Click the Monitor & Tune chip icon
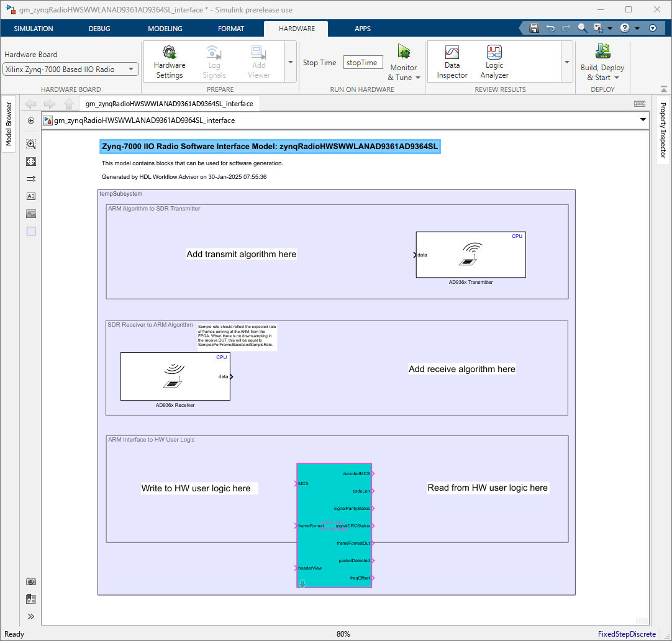This screenshot has width=672, height=641. (x=404, y=52)
